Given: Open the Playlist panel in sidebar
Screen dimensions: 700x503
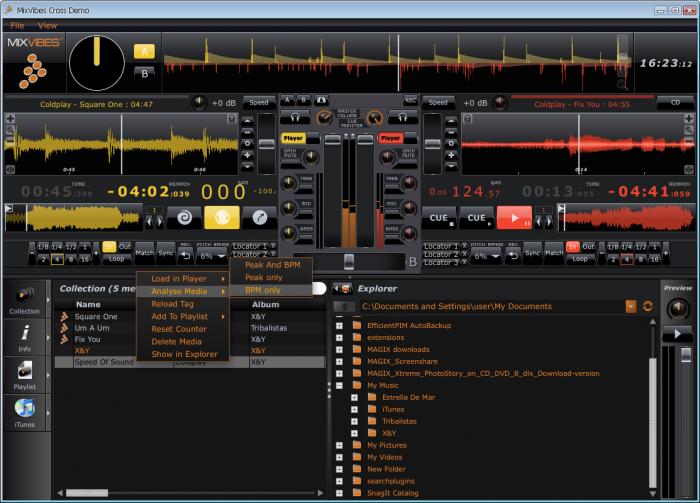Looking at the screenshot, I should (25, 376).
